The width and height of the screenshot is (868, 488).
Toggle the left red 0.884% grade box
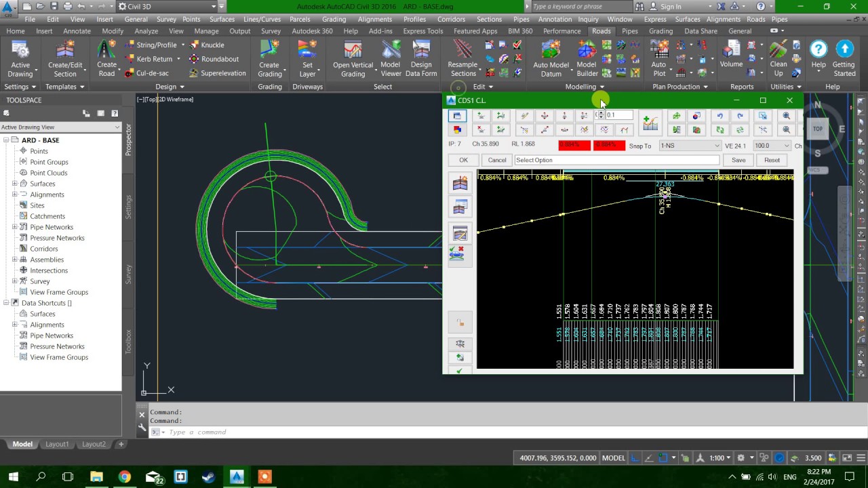(x=574, y=145)
